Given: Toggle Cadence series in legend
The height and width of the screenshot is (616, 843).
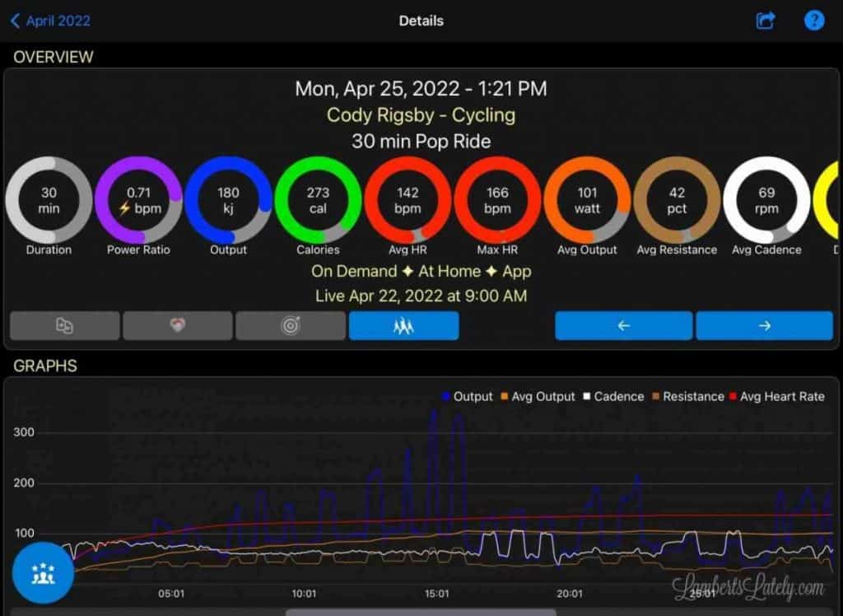Looking at the screenshot, I should (613, 396).
